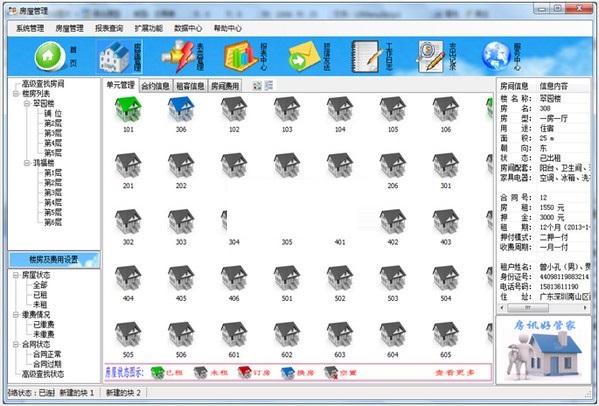This screenshot has height=406, width=599.
Task: Select room 102 house icon
Action: [x=234, y=109]
